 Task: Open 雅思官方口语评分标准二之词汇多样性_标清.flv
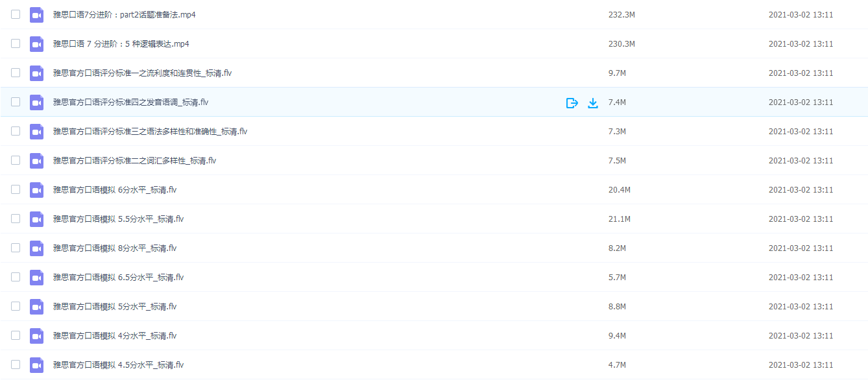click(x=134, y=161)
